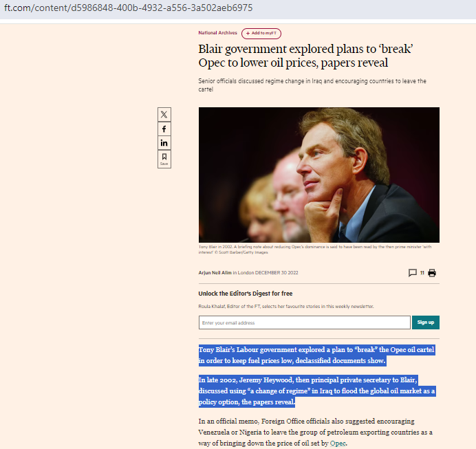Click the ft.com URL in address bar
476x449 pixels.
click(x=128, y=8)
